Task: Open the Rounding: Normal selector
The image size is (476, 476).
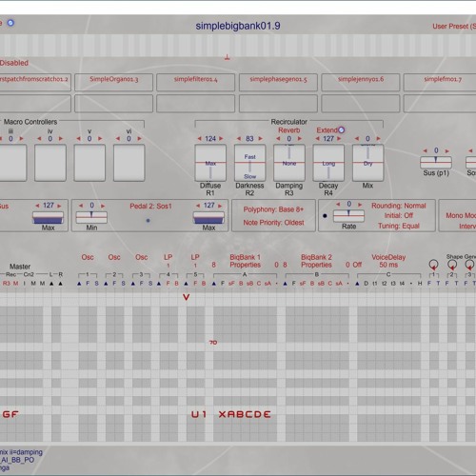Action: pos(399,206)
